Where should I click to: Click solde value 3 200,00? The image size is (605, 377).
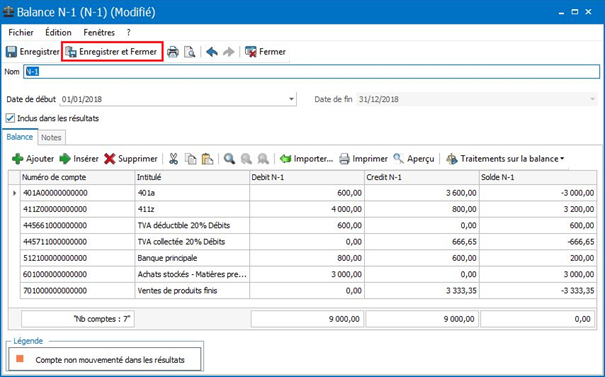click(x=538, y=209)
